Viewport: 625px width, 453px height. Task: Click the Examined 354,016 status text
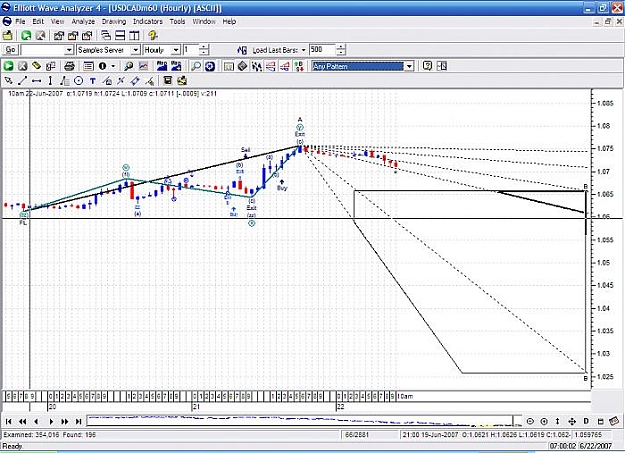30,435
